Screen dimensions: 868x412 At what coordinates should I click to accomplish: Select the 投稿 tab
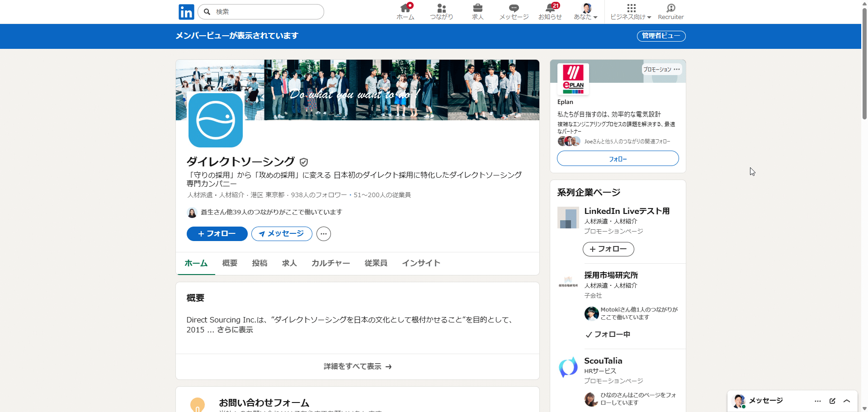click(259, 263)
